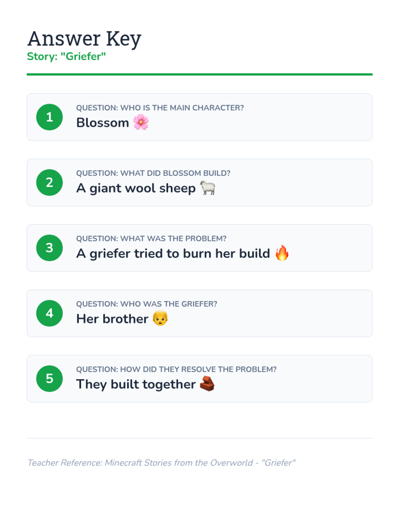Click the Story: "Griefer" subtitle

point(66,57)
